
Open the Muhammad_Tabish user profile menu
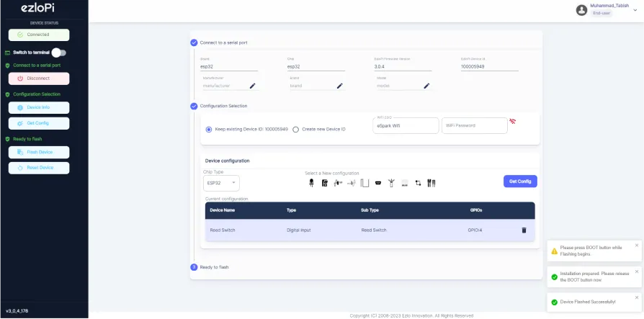pos(602,9)
